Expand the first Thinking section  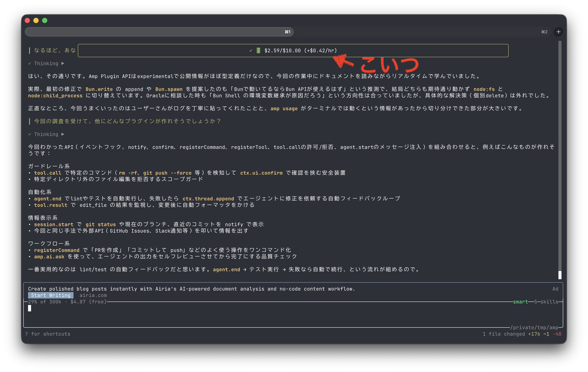[46, 63]
